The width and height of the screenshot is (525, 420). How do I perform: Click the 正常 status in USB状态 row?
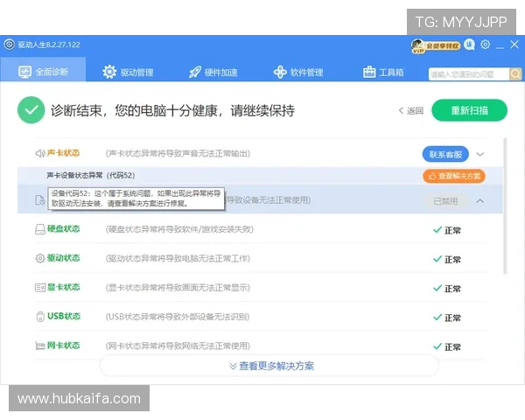pos(447,318)
